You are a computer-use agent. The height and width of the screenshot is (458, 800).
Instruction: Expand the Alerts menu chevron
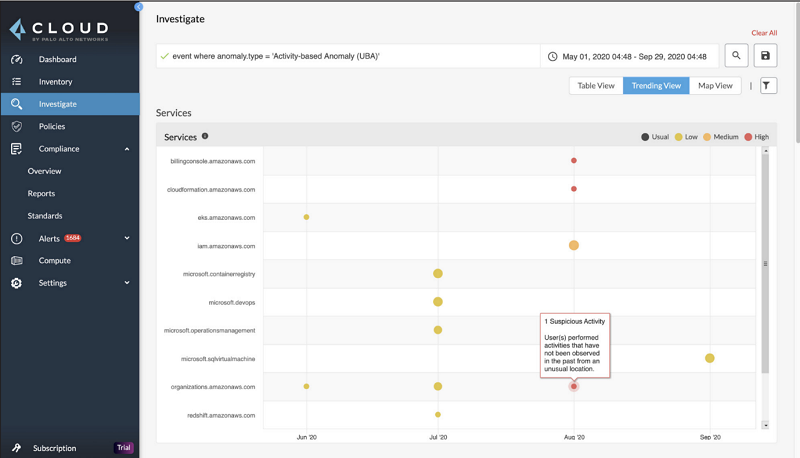click(127, 238)
